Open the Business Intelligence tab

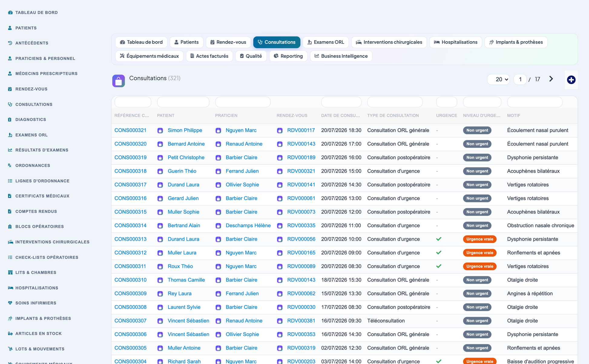point(341,56)
